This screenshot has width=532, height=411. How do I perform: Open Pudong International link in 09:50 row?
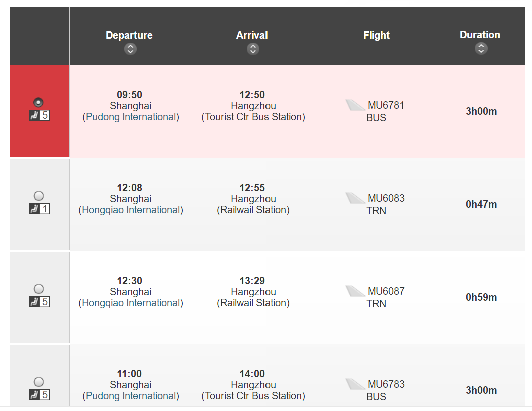click(x=131, y=117)
